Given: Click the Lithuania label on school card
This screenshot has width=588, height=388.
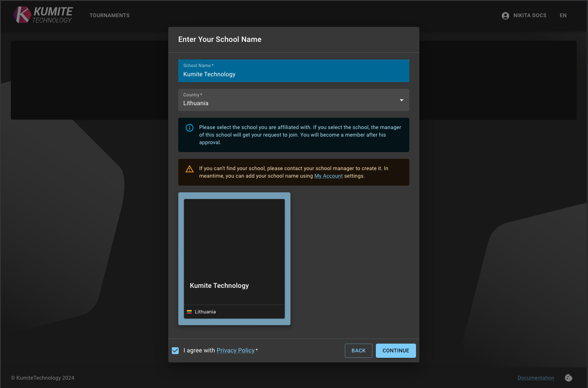Looking at the screenshot, I should (x=205, y=312).
